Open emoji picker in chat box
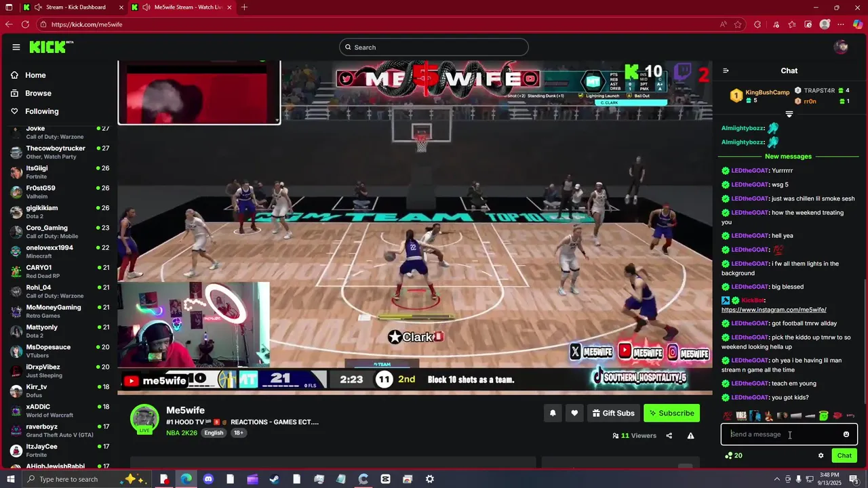The height and width of the screenshot is (488, 868). [846, 434]
